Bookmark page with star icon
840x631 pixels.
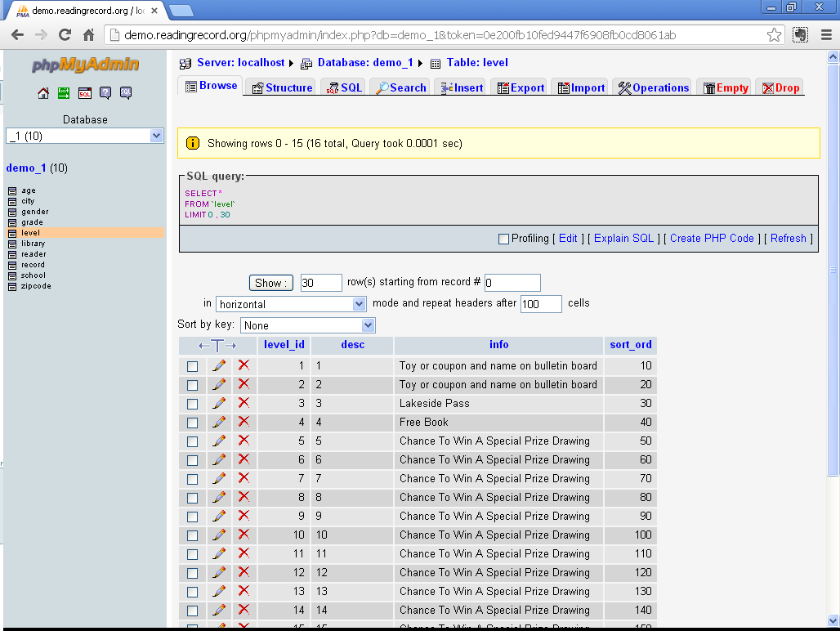click(x=774, y=35)
